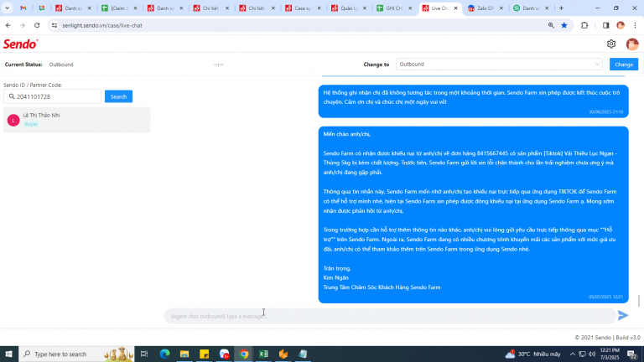Show hidden system tray icons chevron

pos(572,354)
